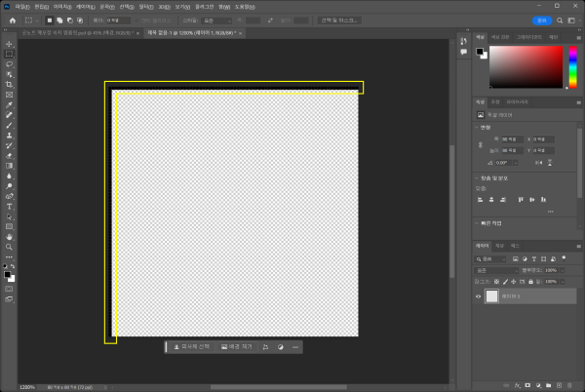Select the Move tool
This screenshot has height=392, width=585.
(9, 44)
